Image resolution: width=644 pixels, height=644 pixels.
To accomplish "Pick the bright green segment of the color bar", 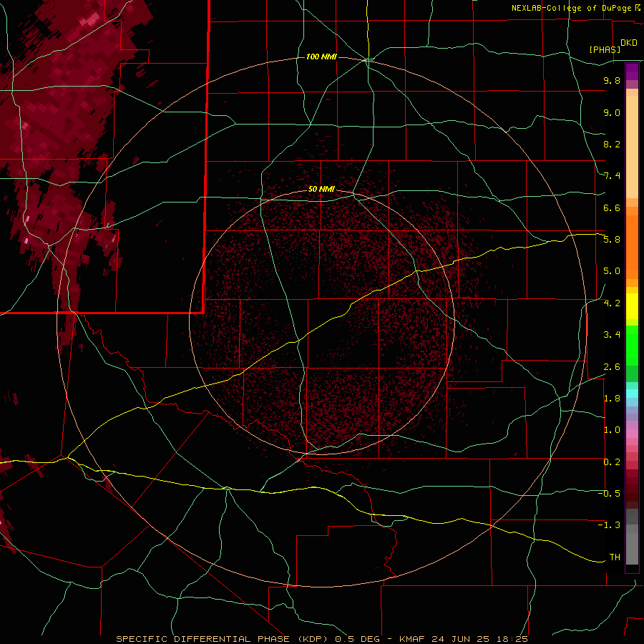I will click(x=632, y=346).
